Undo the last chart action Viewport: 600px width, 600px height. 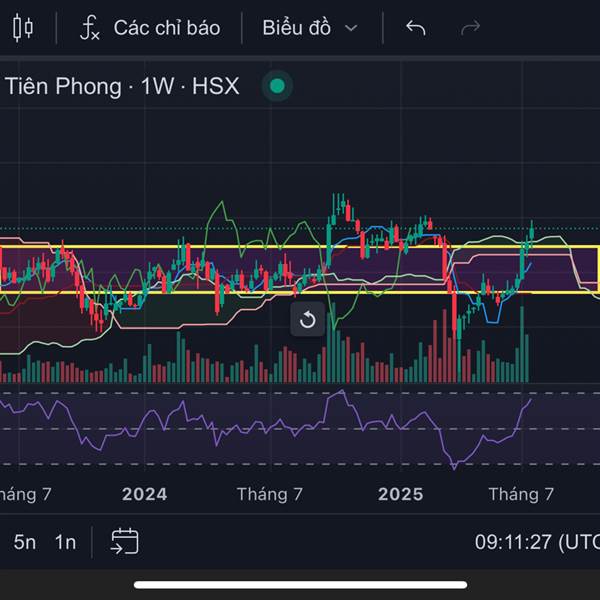click(x=416, y=28)
